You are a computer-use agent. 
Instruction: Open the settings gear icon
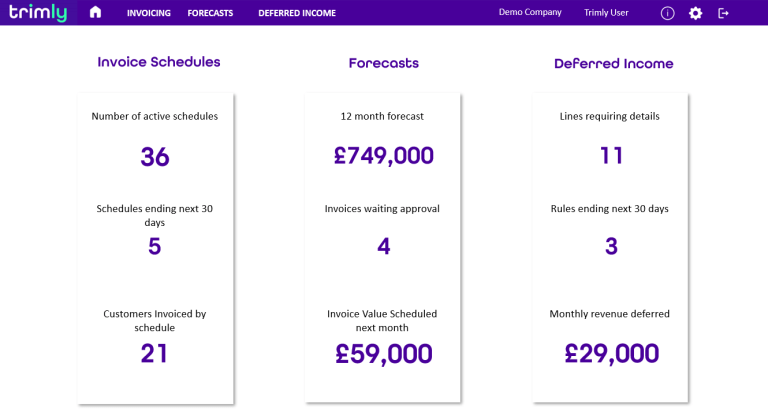click(696, 13)
